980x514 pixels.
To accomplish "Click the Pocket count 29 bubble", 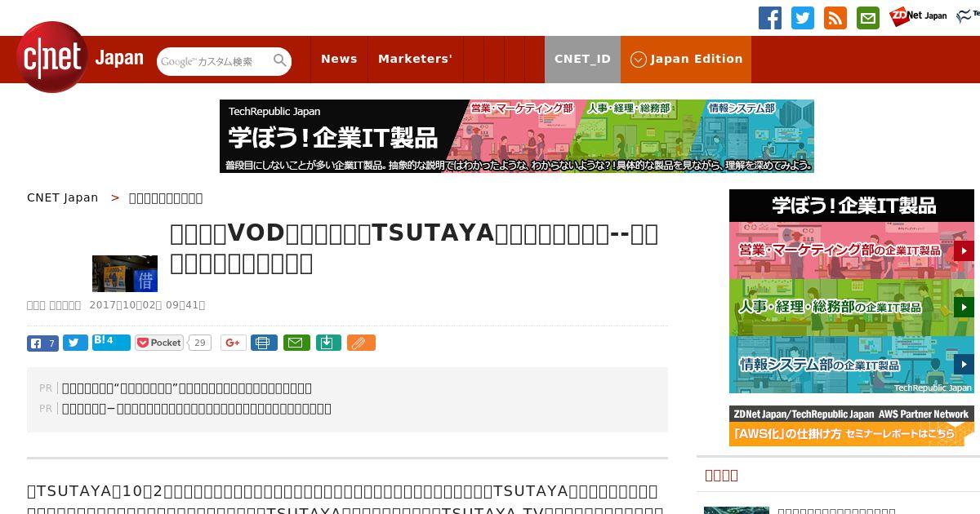I will (x=200, y=343).
